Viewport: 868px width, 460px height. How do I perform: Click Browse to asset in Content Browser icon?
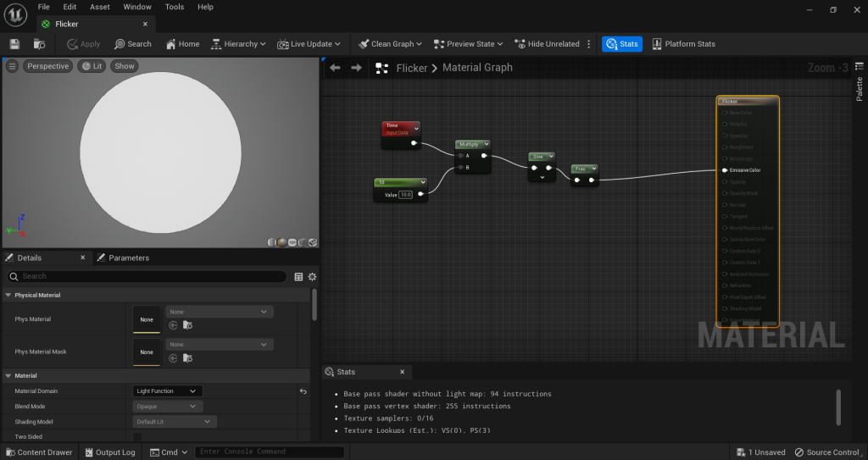(x=39, y=44)
